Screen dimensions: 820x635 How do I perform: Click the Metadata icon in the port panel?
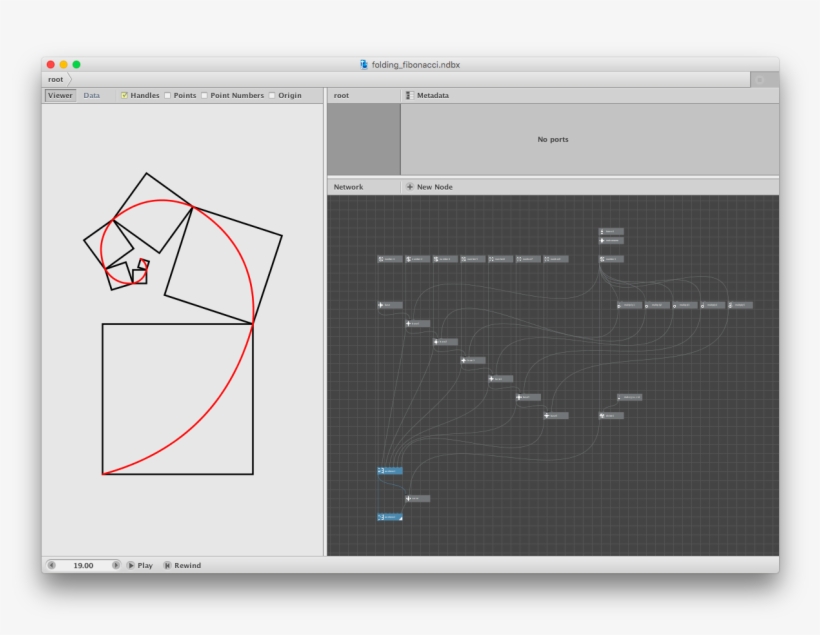click(x=408, y=96)
